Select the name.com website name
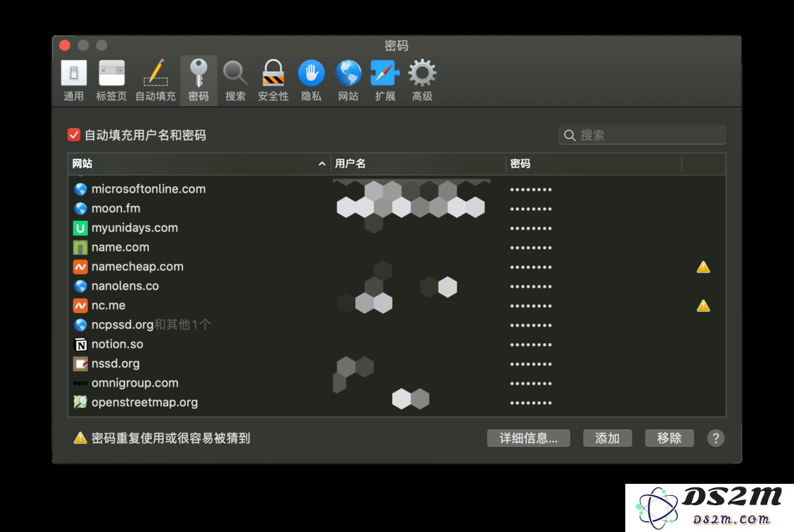 pos(121,247)
